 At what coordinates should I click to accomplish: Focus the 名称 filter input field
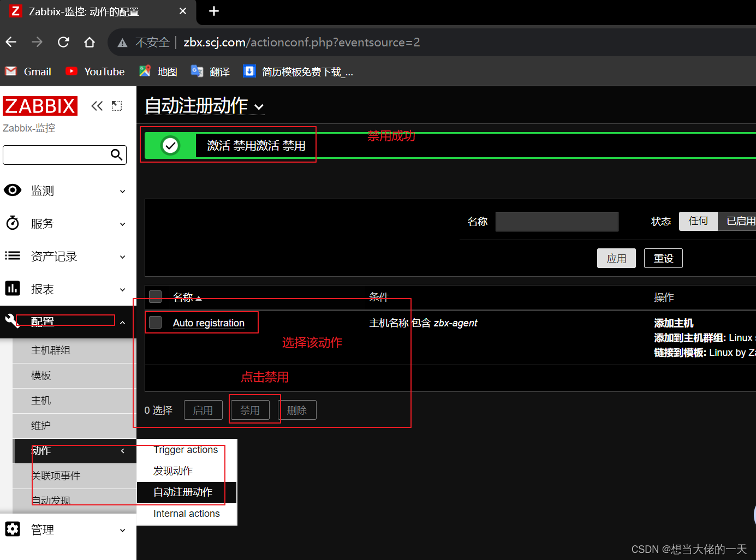coord(557,222)
